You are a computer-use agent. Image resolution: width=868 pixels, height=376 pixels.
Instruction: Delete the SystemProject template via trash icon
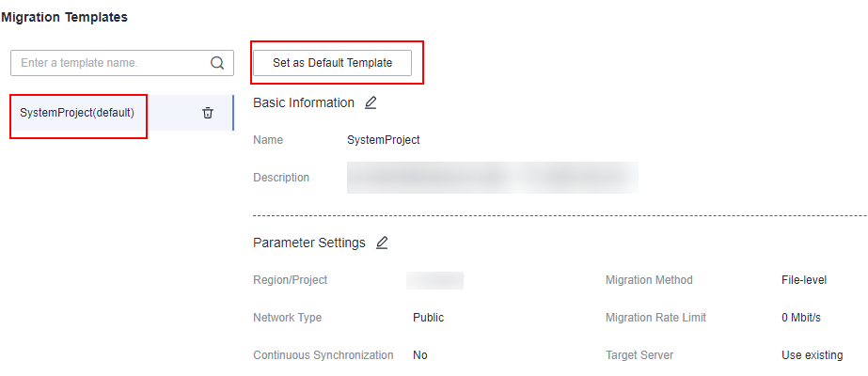[x=208, y=113]
